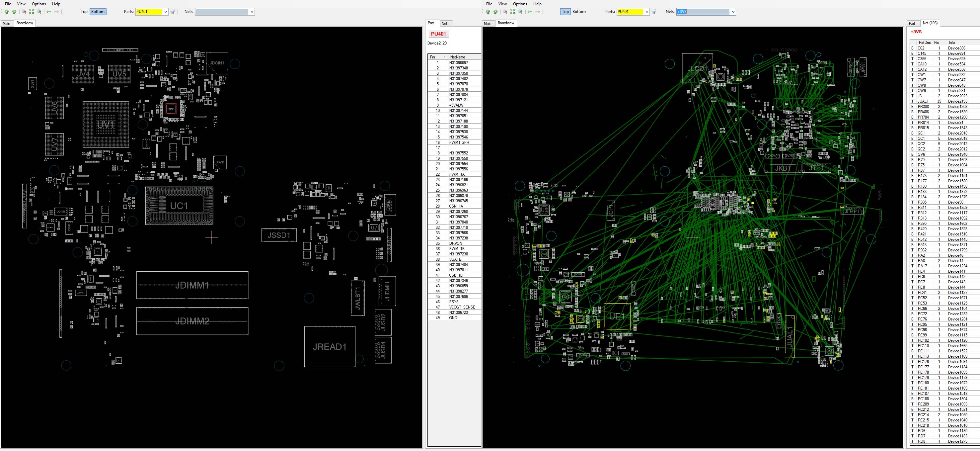
Task: Switch right window to Bottom side
Action: (579, 12)
